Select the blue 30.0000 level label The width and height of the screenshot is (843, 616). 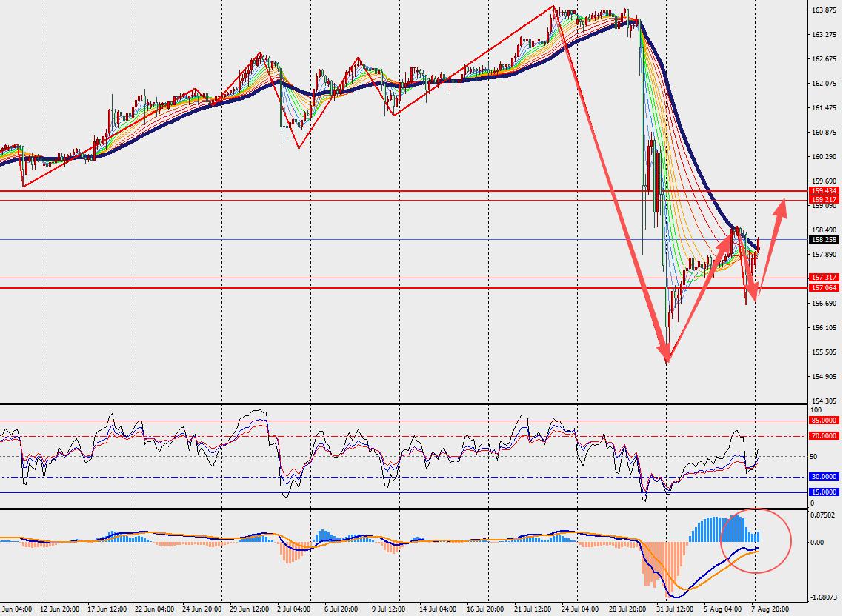[824, 477]
